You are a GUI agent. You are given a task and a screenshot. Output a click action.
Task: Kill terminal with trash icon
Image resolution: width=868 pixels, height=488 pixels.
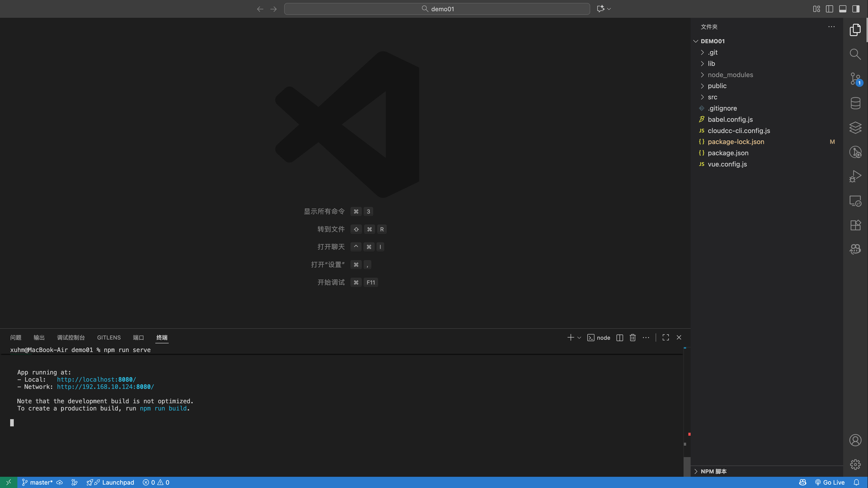(633, 337)
